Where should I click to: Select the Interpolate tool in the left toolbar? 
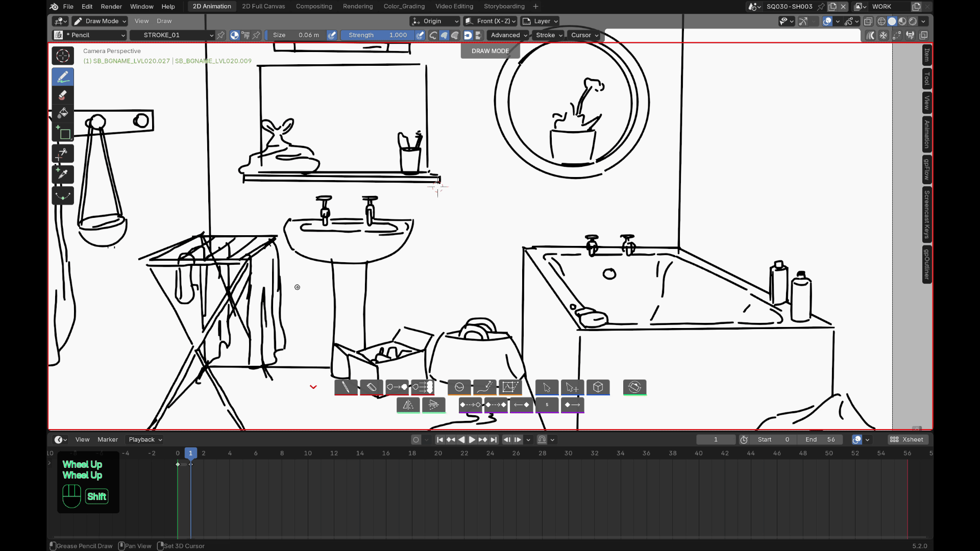63,196
